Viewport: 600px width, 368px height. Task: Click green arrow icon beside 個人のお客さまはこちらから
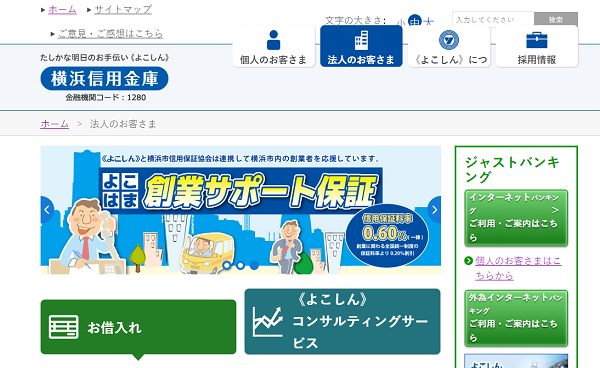[468, 261]
